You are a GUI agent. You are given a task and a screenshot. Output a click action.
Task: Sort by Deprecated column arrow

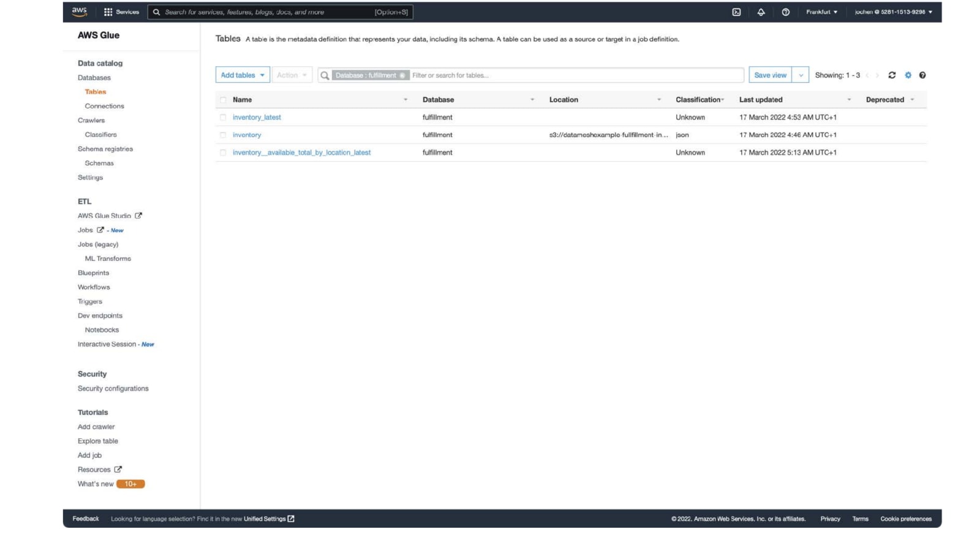pyautogui.click(x=912, y=100)
